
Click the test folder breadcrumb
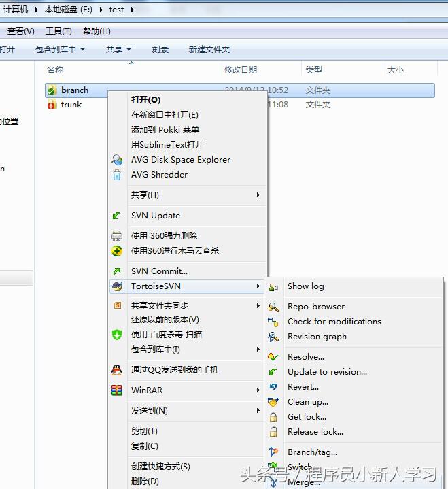tap(116, 10)
